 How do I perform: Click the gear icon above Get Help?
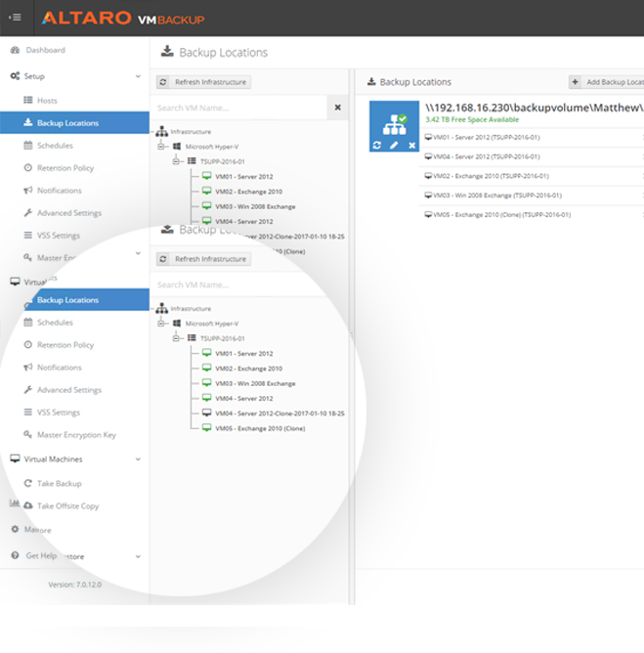click(x=15, y=529)
